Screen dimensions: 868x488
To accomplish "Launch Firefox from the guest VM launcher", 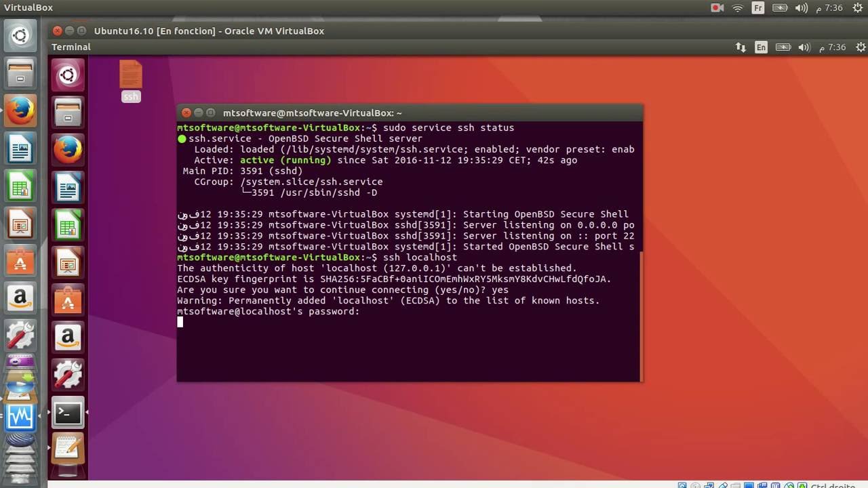I will 68,149.
